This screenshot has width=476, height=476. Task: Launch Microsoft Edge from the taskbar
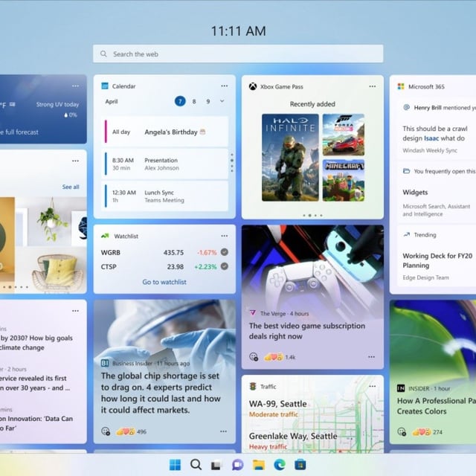[280, 464]
